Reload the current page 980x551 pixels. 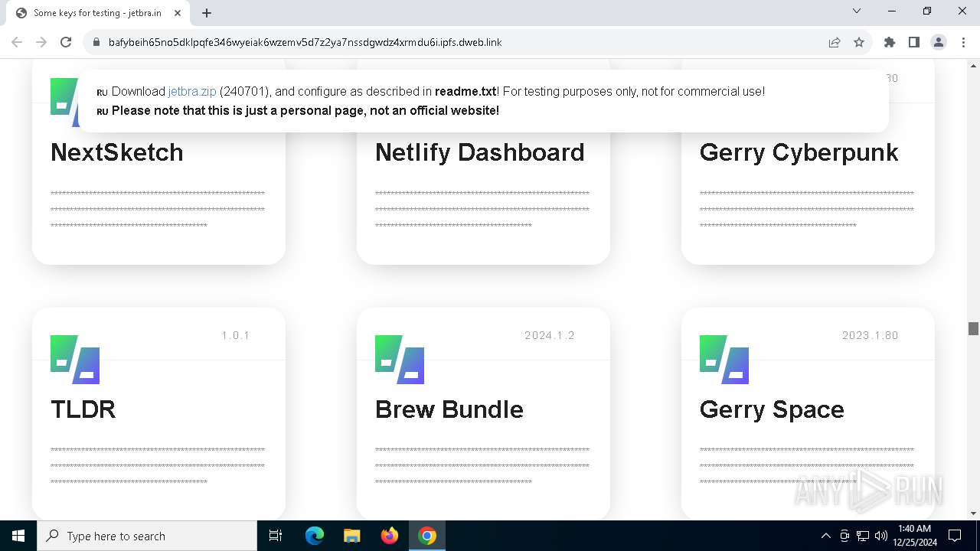(x=66, y=42)
